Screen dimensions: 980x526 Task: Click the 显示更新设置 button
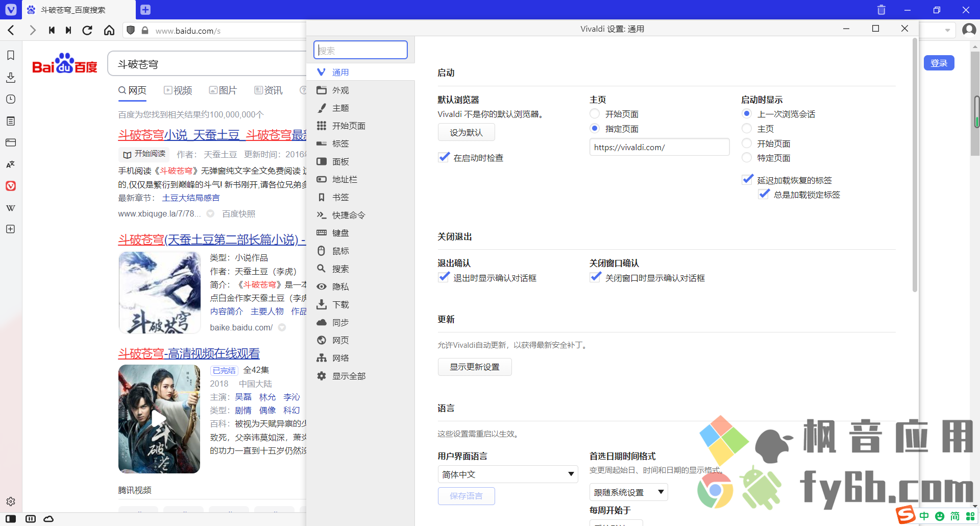475,367
